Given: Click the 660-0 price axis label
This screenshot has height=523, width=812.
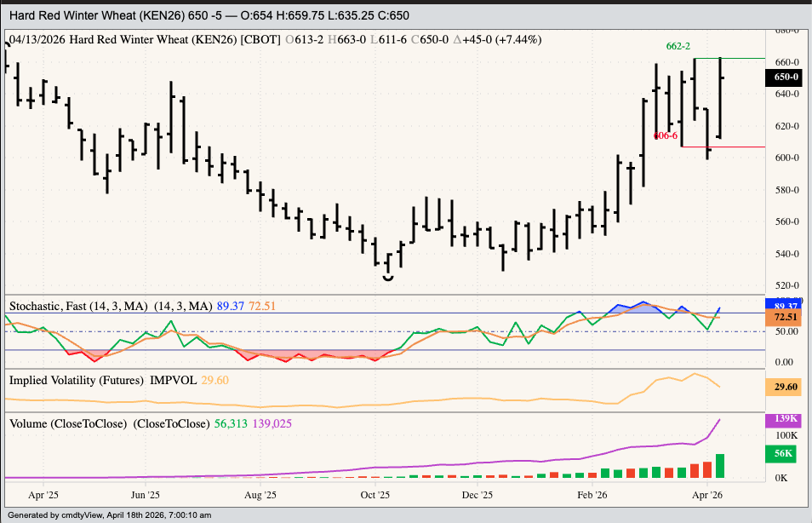Looking at the screenshot, I should 786,62.
